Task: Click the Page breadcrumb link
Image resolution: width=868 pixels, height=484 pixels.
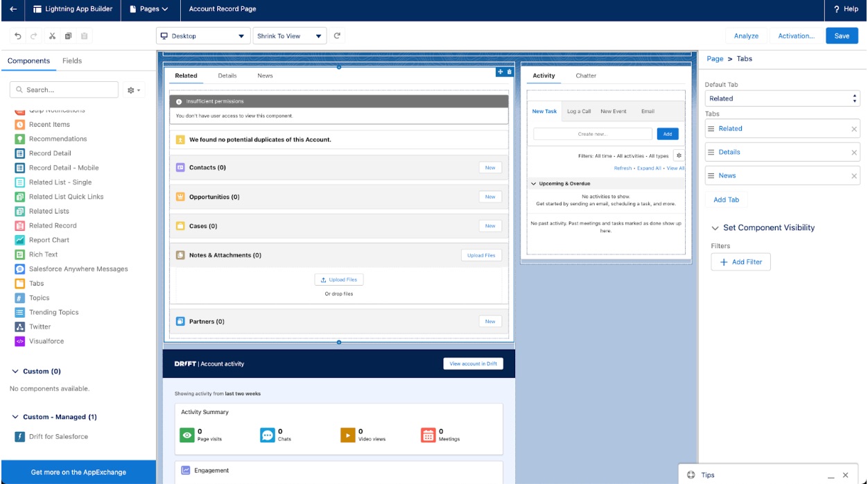Action: point(715,59)
